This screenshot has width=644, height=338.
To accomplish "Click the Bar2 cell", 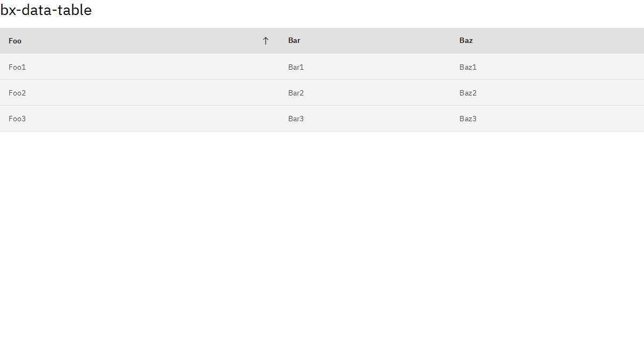I will point(296,93).
